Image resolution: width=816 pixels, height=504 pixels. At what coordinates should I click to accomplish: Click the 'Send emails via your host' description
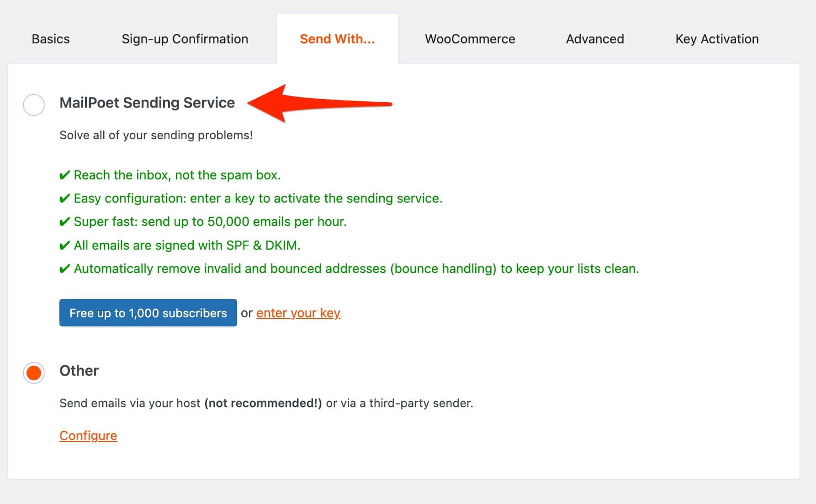pyautogui.click(x=266, y=403)
